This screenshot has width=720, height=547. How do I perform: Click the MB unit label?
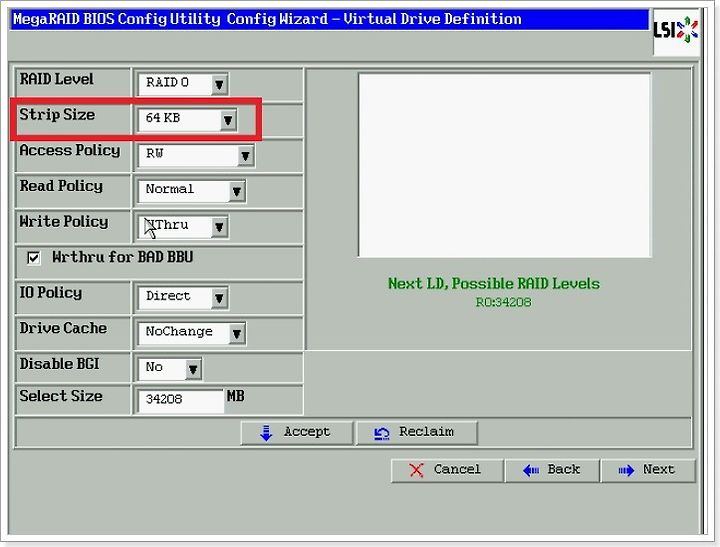point(235,396)
